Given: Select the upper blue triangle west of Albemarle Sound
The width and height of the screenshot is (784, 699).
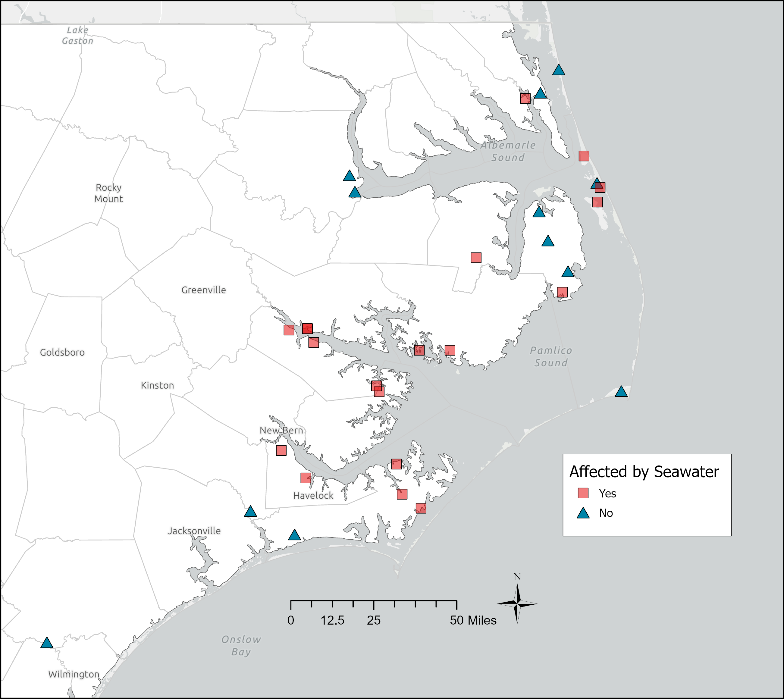Looking at the screenshot, I should [x=349, y=176].
